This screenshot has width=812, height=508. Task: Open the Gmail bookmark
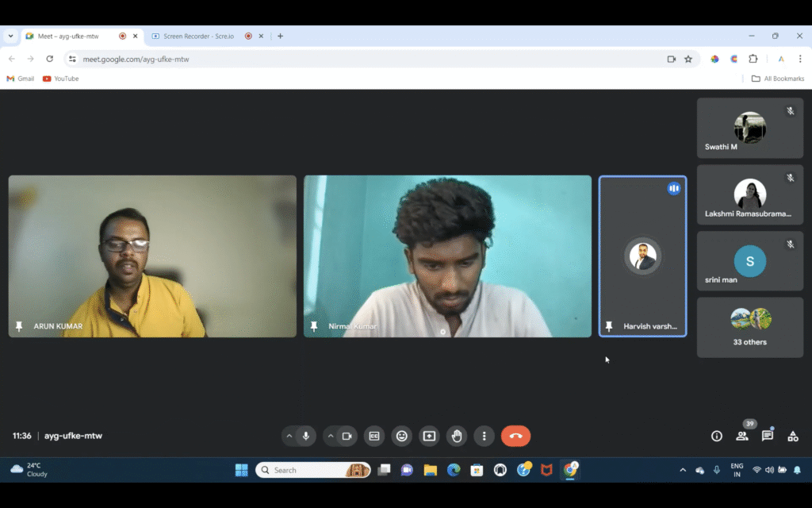tap(21, 79)
